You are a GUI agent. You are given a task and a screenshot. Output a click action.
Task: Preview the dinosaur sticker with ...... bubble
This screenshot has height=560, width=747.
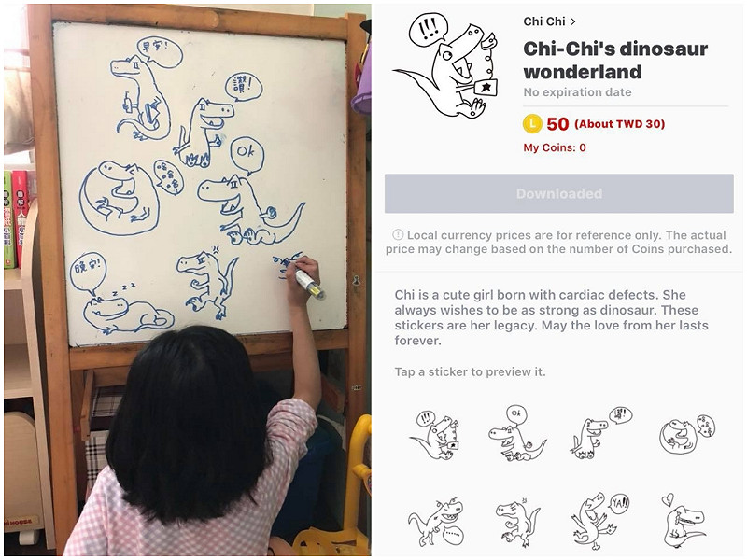pyautogui.click(x=436, y=523)
